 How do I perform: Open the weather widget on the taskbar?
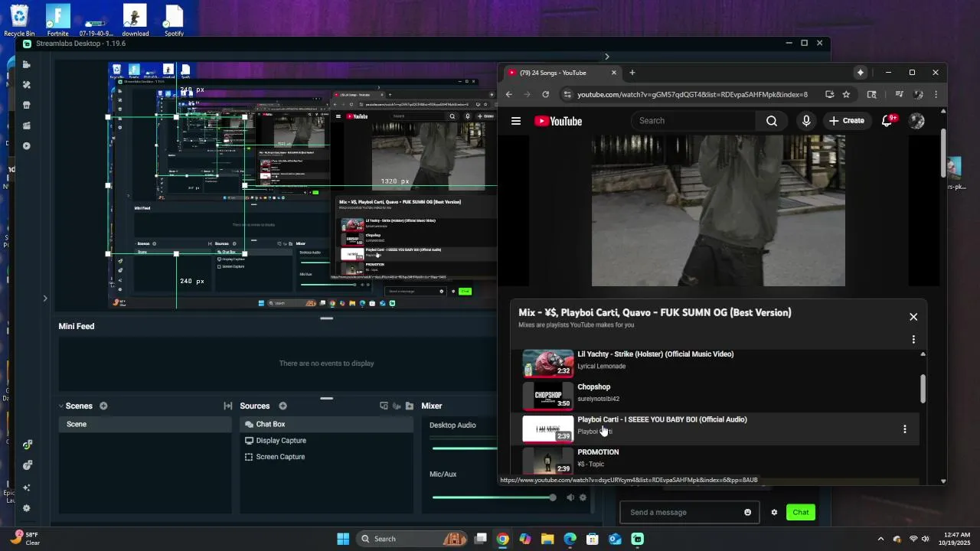[24, 539]
